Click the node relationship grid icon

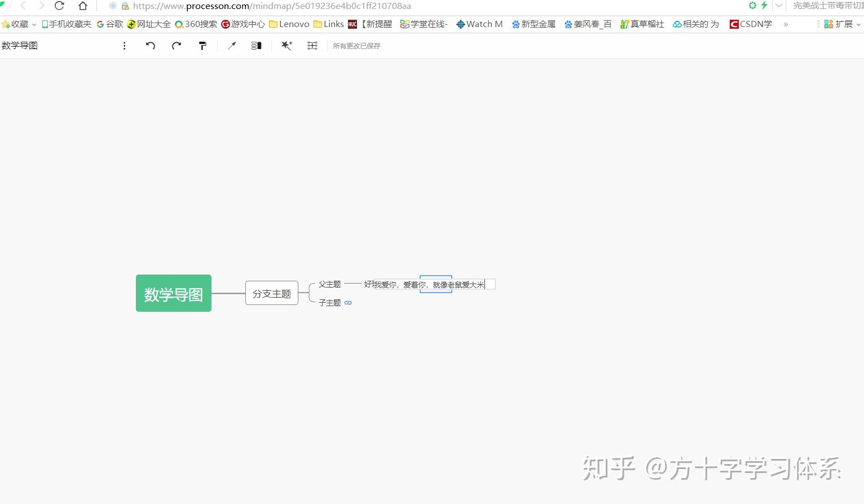[312, 46]
